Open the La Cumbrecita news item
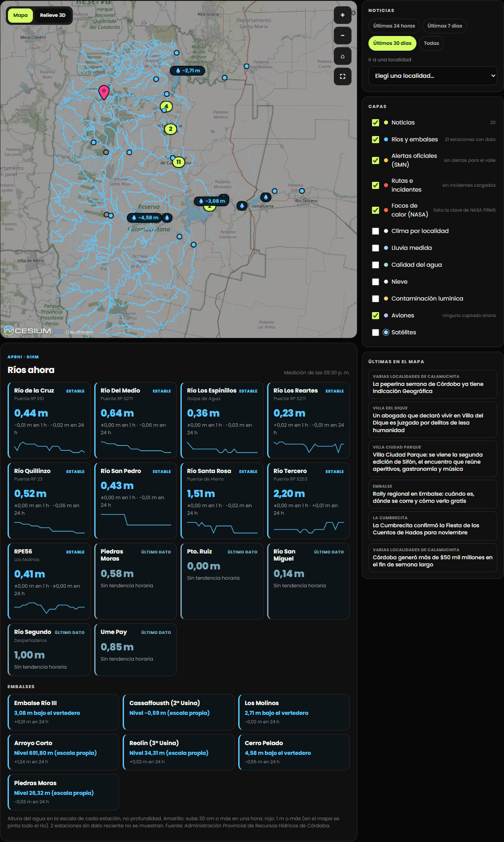 432,526
